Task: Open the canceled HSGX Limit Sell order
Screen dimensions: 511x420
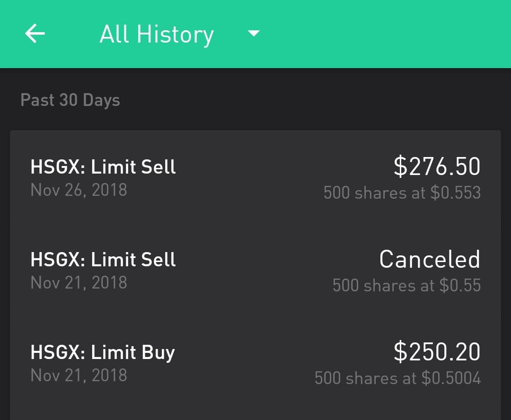Action: pos(103,260)
